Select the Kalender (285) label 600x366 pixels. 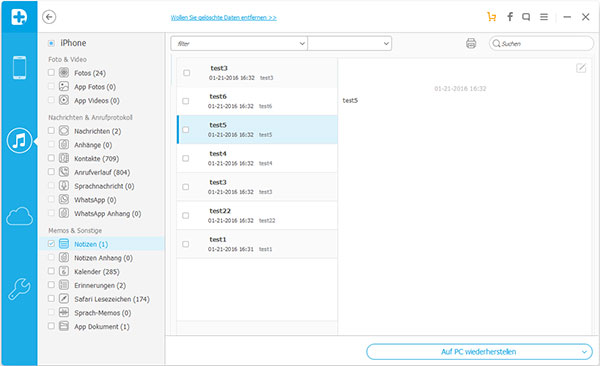[x=97, y=271]
